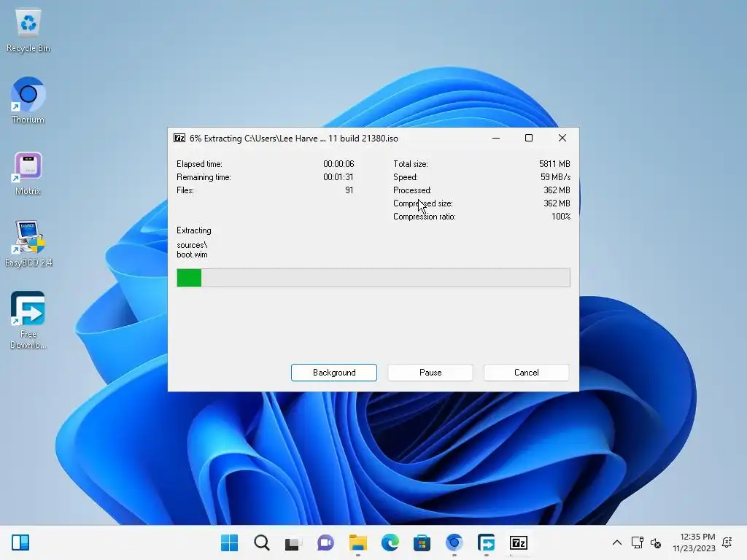Open muted volume tray icon
This screenshot has height=560, width=747.
click(x=656, y=542)
